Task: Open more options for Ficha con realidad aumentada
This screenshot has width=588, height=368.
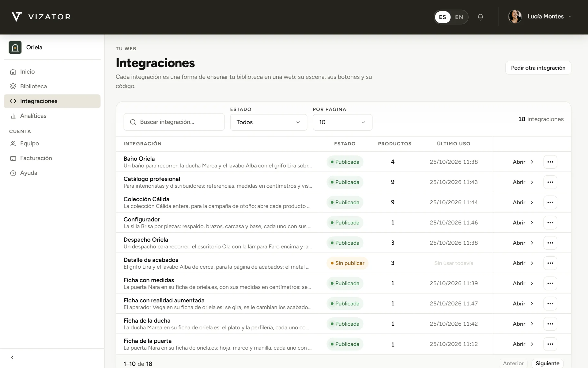Action: point(550,304)
